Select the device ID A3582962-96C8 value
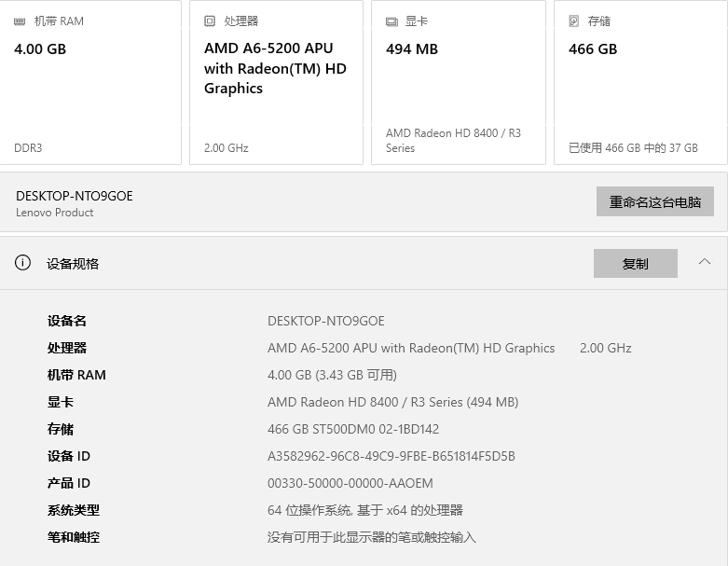 tap(391, 456)
